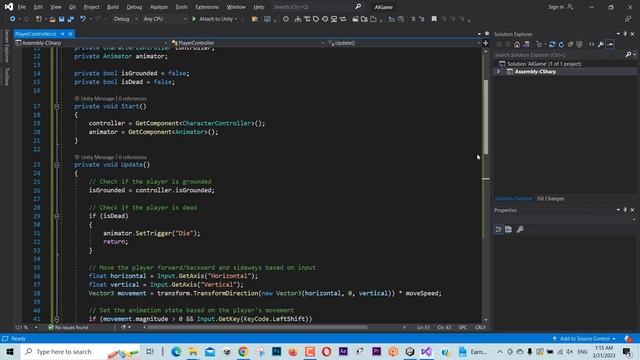Click Categorized icon in Properties panel
This screenshot has width=640, height=360.
tap(499, 229)
